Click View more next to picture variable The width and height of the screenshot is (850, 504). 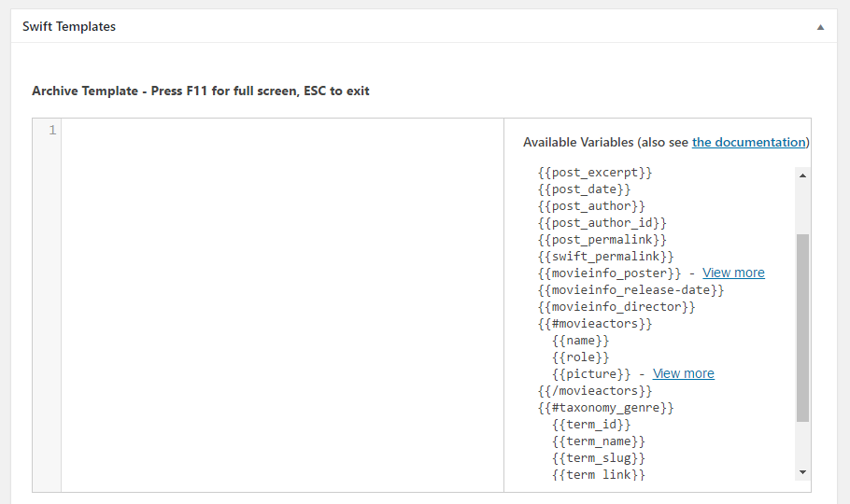click(x=683, y=373)
